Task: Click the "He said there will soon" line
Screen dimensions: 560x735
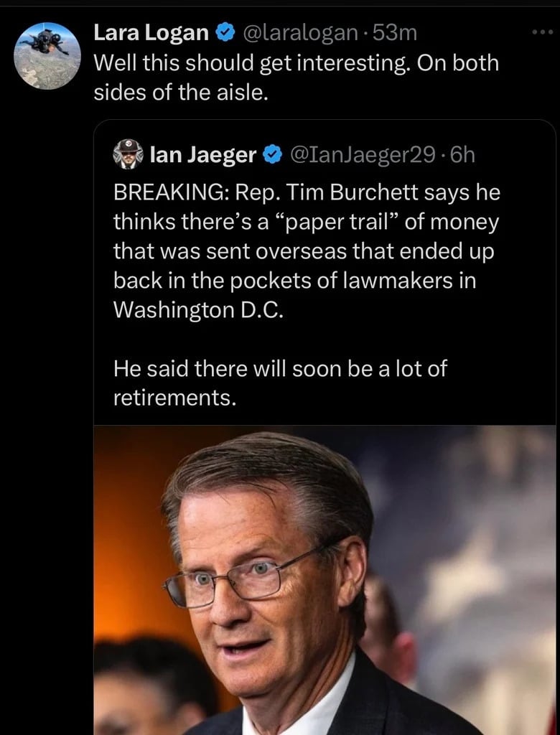Action: [x=280, y=369]
